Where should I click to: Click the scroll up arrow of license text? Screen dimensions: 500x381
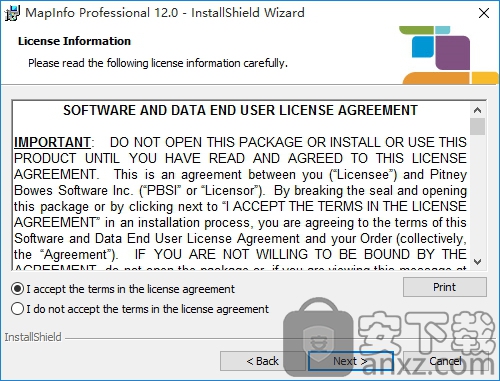tap(477, 110)
